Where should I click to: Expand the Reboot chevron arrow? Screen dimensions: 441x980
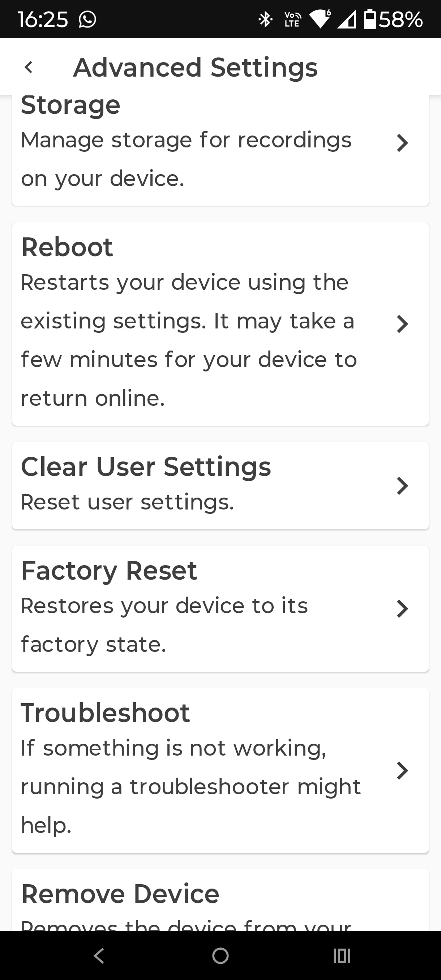(402, 324)
